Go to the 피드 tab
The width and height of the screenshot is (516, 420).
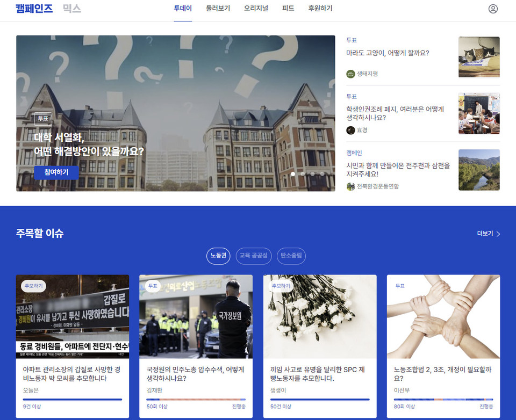[x=288, y=9]
